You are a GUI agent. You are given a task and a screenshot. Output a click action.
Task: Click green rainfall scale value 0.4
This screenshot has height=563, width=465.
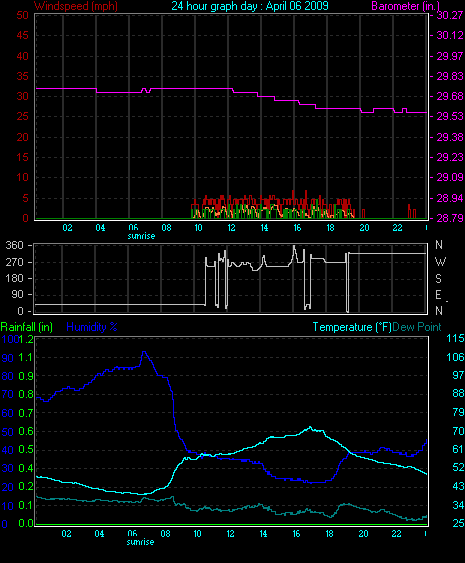pos(25,468)
